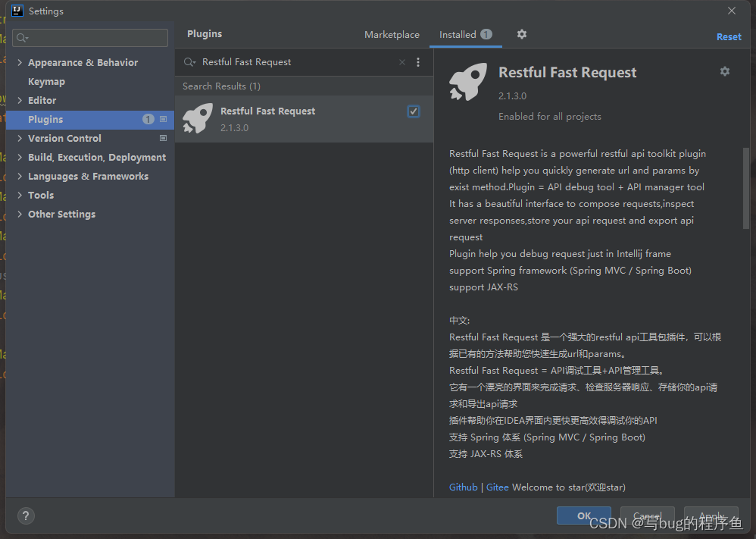The image size is (756, 539).
Task: Open the Tools settings page
Action: coord(41,195)
